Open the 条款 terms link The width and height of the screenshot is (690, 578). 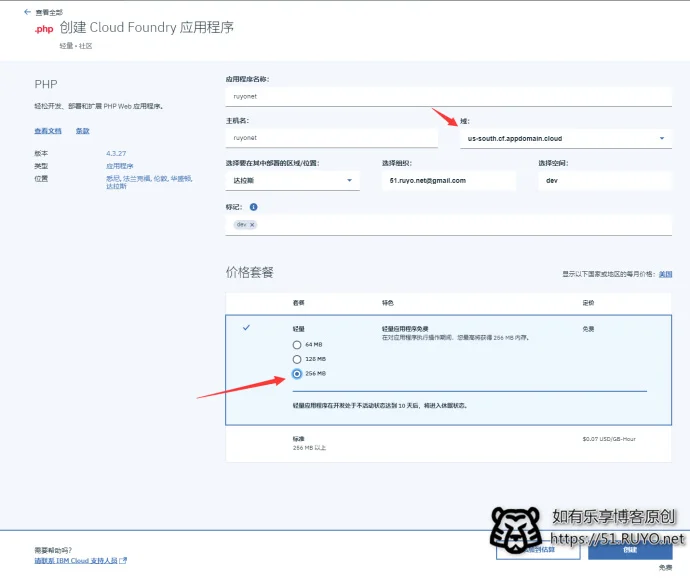click(x=83, y=131)
